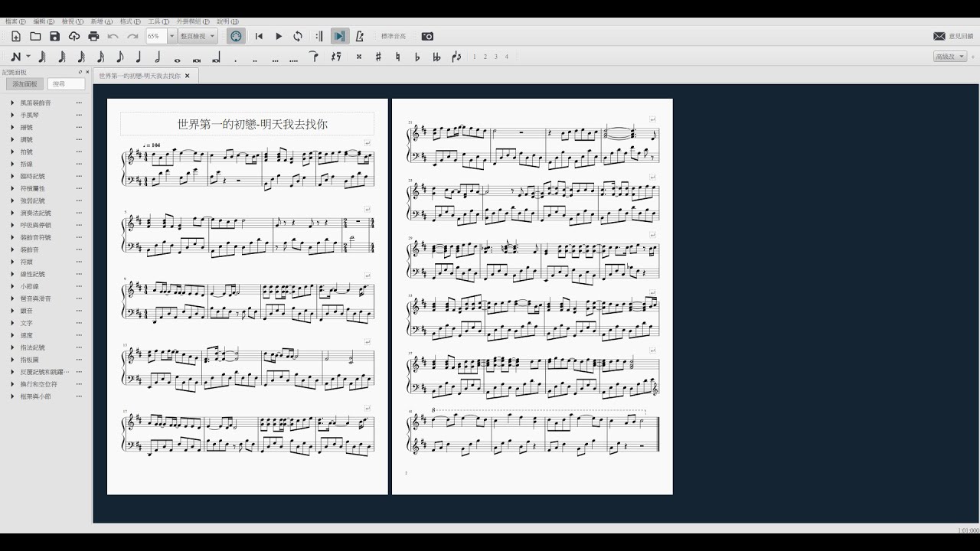Screen dimensions: 980x551
Task: Open the 檢視 (View) menu
Action: 73,21
